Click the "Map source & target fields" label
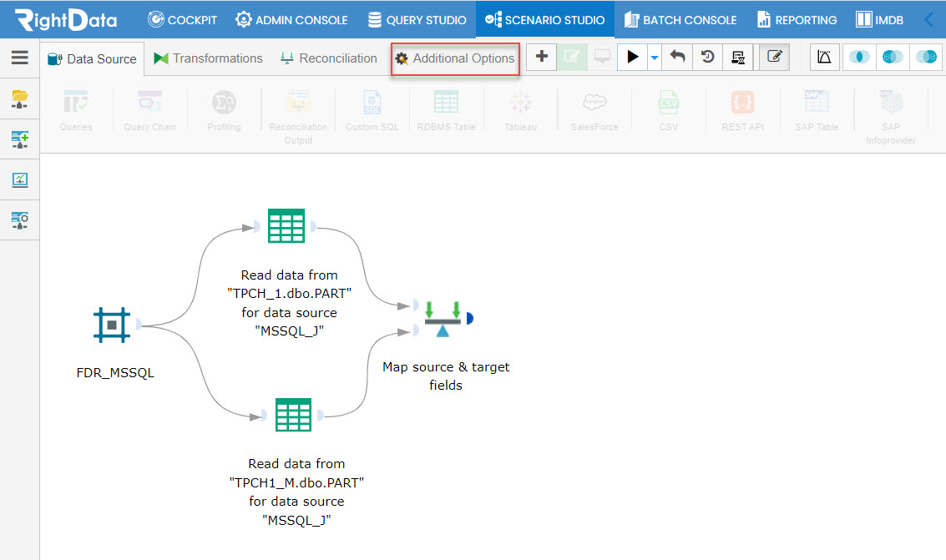Viewport: 946px width, 560px height. click(446, 376)
